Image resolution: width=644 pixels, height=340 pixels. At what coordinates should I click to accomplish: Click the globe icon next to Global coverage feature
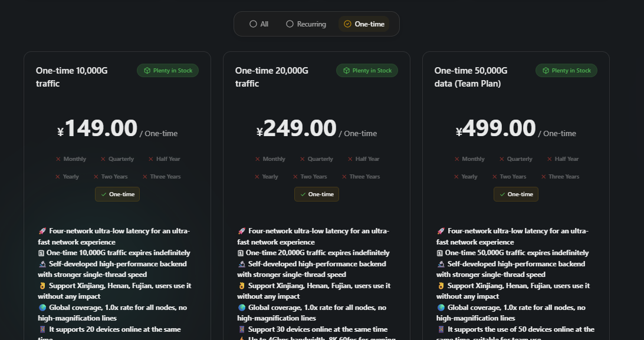coord(42,307)
